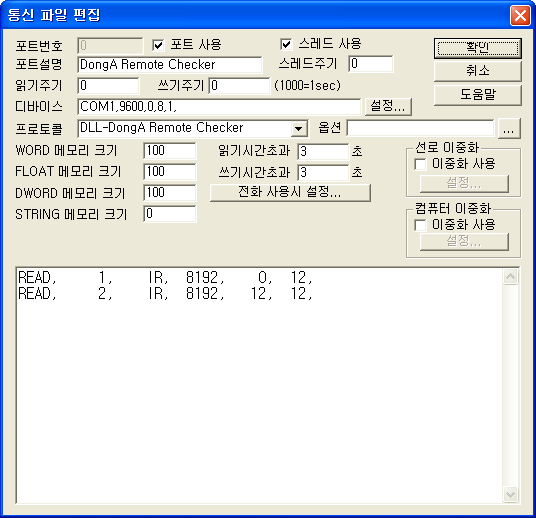This screenshot has width=536, height=518.
Task: Close the 통신 파일 편집 dialog
Action: [x=520, y=15]
